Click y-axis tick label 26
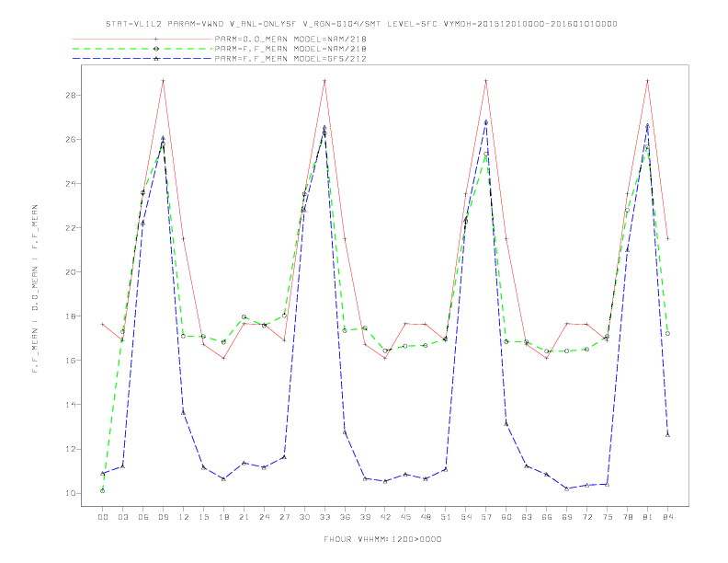The width and height of the screenshot is (728, 563). click(x=71, y=139)
